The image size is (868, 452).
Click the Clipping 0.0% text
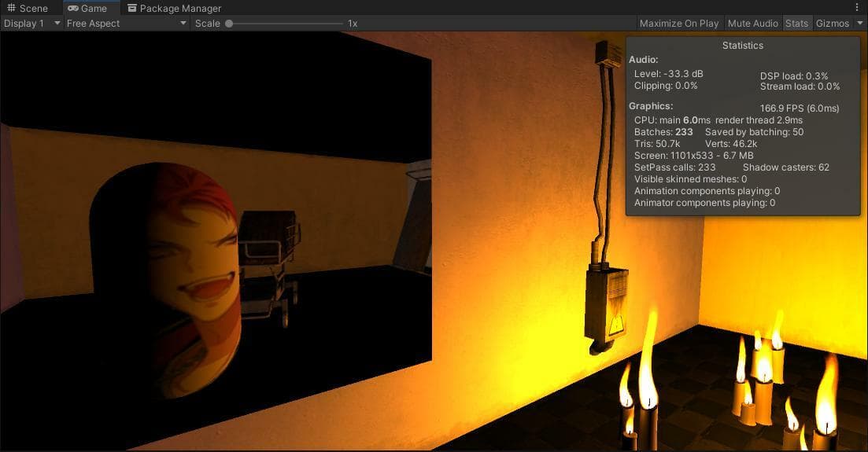coord(666,86)
